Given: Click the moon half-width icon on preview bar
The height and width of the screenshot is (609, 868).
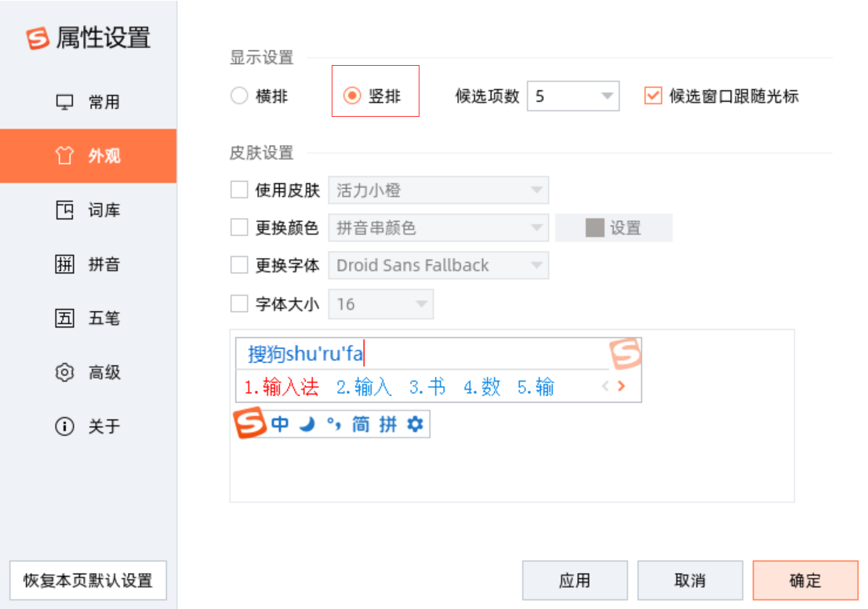Looking at the screenshot, I should pyautogui.click(x=307, y=424).
